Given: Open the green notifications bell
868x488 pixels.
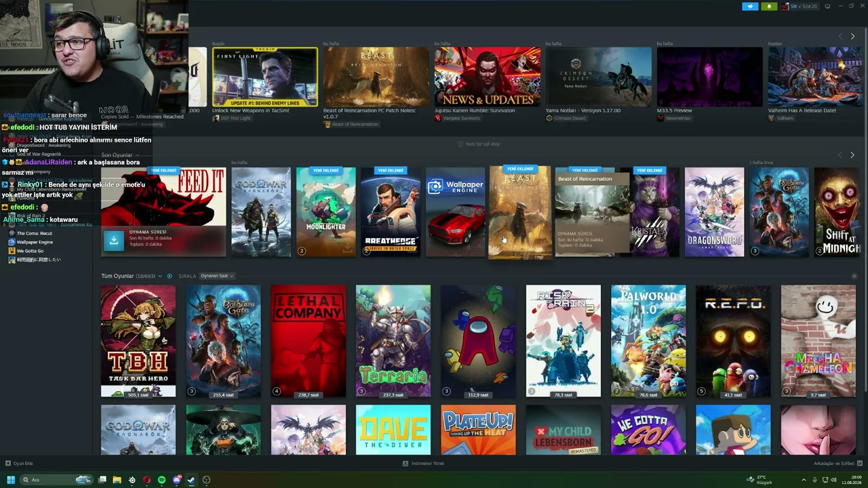Looking at the screenshot, I should (x=769, y=6).
